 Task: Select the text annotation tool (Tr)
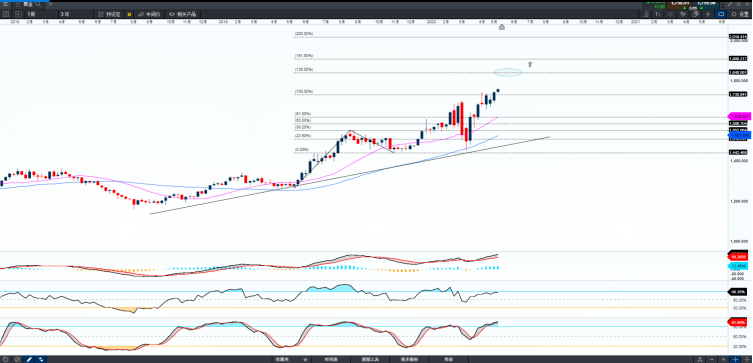[658, 14]
